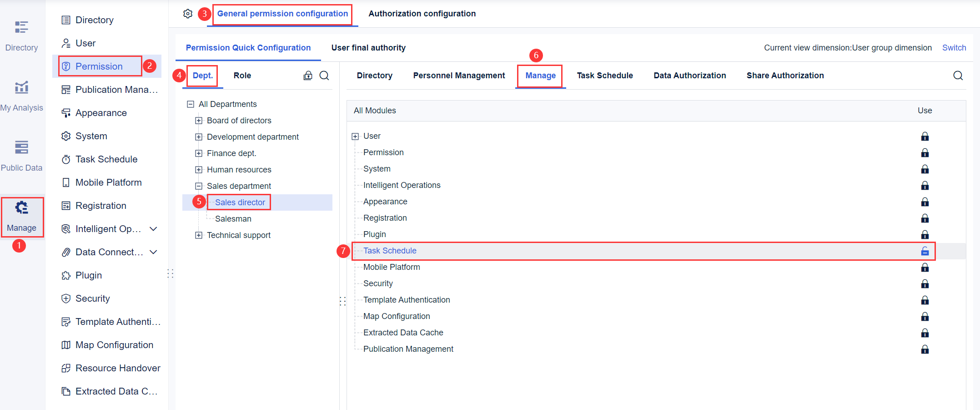Click the Switch view dimension link
The image size is (980, 410).
point(954,48)
